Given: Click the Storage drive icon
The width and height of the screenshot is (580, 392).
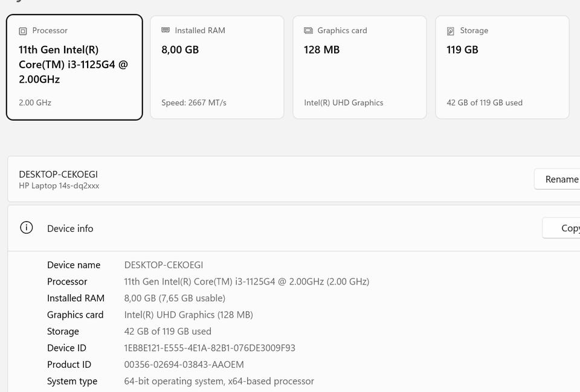Looking at the screenshot, I should [451, 31].
